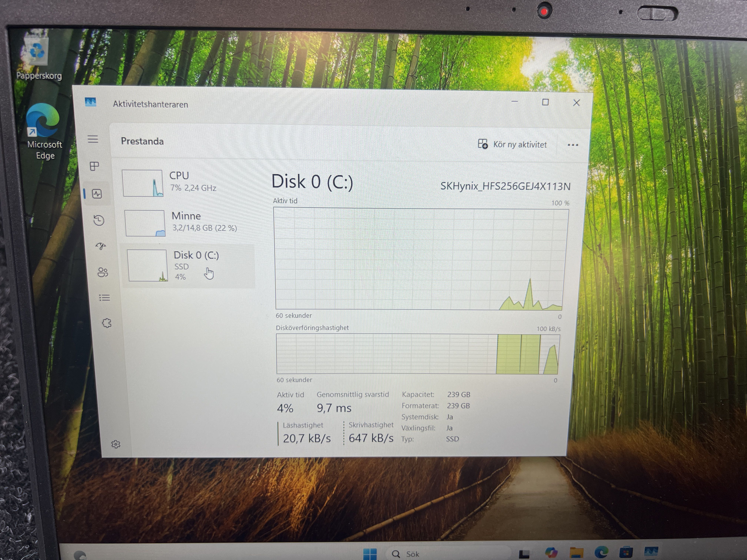Open the Services puzzle-piece icon
The width and height of the screenshot is (747, 560).
point(107,323)
